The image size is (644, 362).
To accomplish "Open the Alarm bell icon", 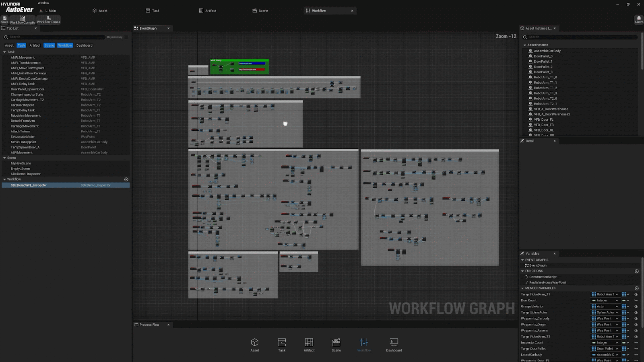I will coord(638,19).
